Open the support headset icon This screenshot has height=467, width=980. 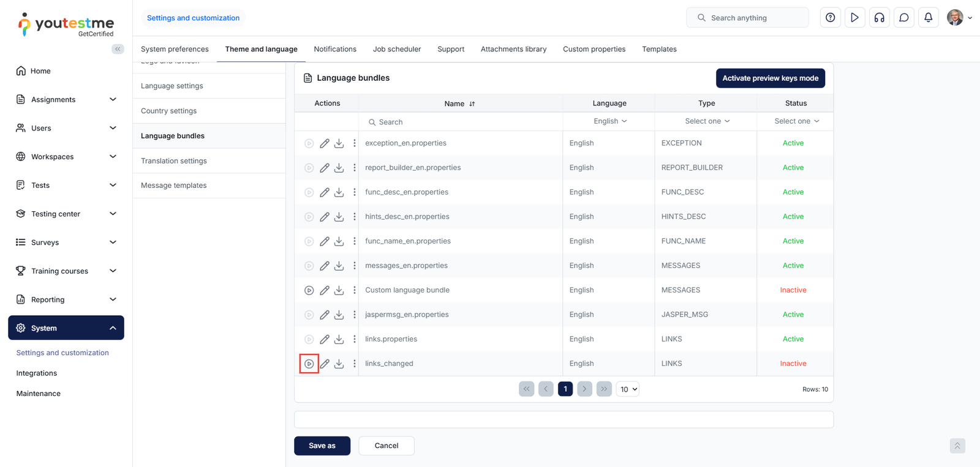pos(879,18)
